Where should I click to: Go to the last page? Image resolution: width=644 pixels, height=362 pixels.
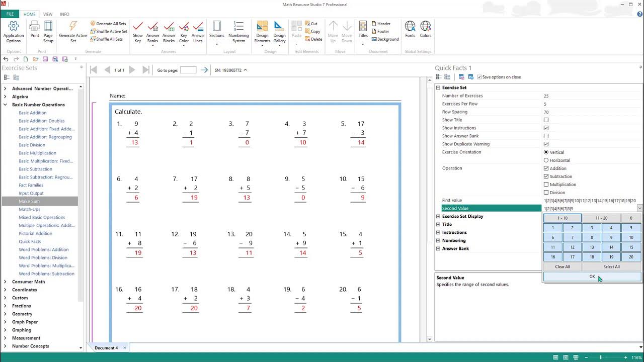(x=146, y=70)
